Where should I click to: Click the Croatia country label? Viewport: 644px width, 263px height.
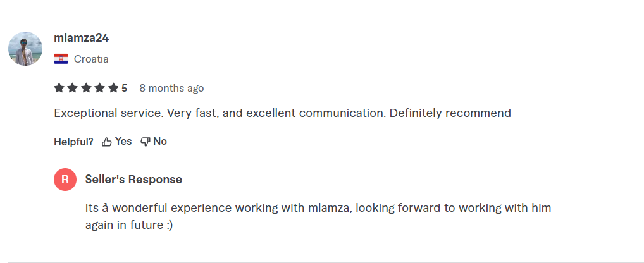click(x=91, y=59)
